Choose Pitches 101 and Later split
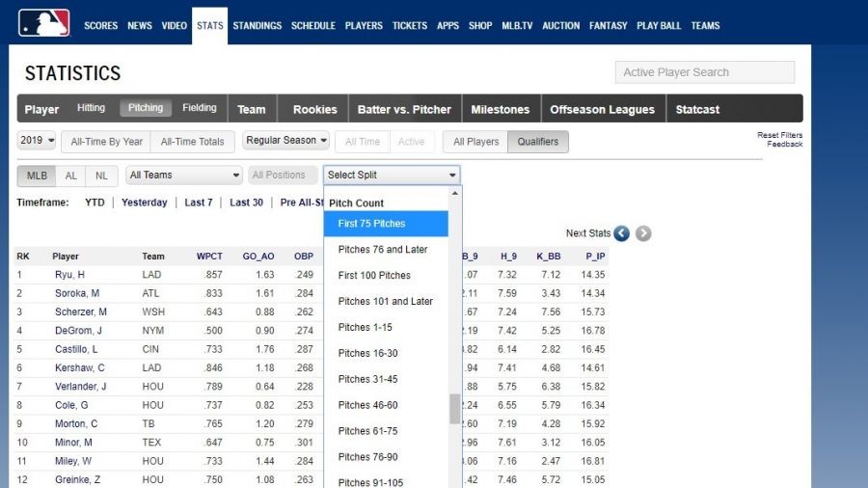Screen dimensions: 868x488 pos(386,302)
